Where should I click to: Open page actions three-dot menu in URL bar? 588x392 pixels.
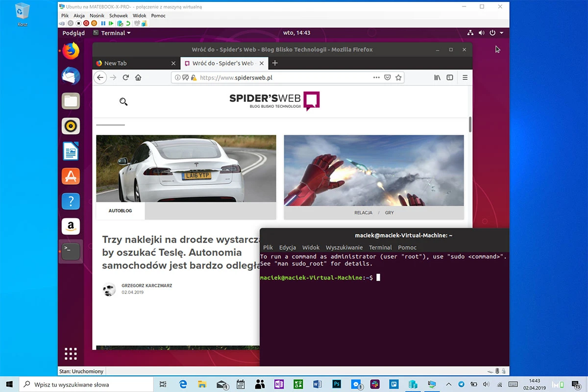click(x=376, y=77)
